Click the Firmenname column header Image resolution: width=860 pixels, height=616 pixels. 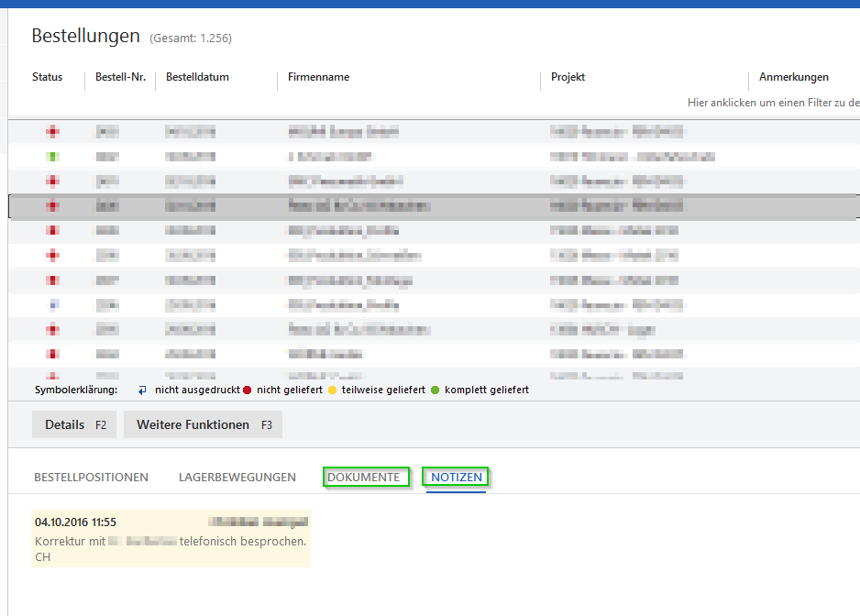point(319,77)
